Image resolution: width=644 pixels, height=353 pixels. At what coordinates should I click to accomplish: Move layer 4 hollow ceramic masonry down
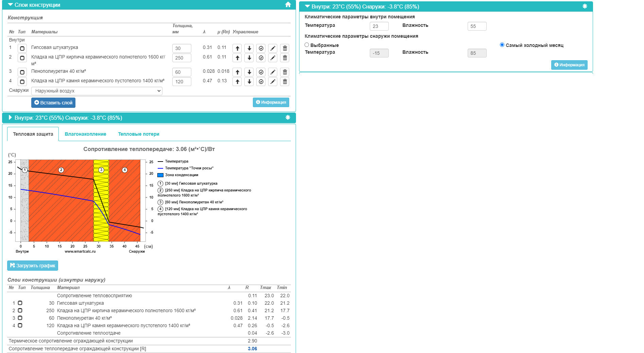pos(249,82)
